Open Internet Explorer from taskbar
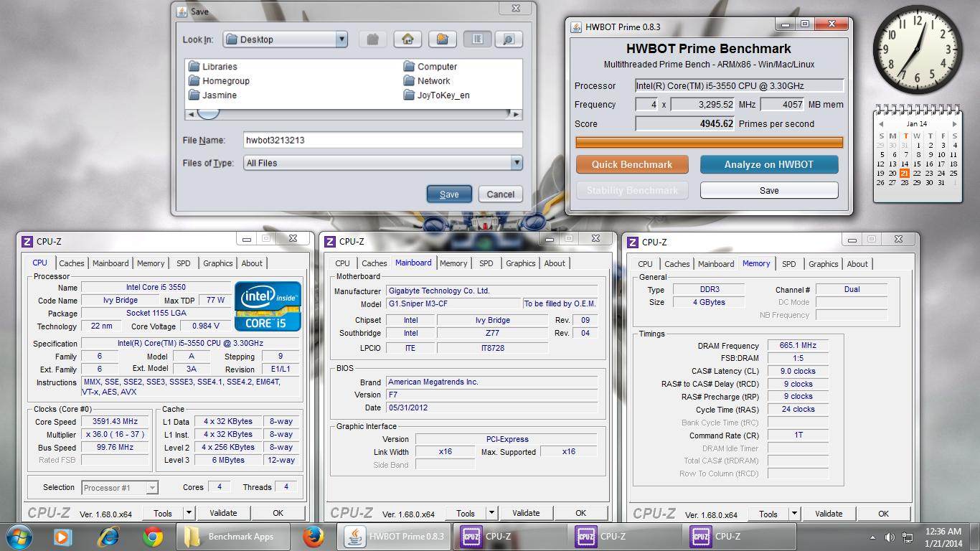Viewport: 980px width, 551px height. tap(108, 537)
